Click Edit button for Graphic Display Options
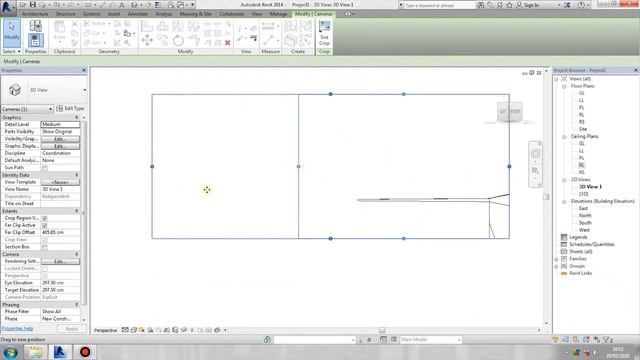Viewport: 640px width, 360px height. point(60,146)
